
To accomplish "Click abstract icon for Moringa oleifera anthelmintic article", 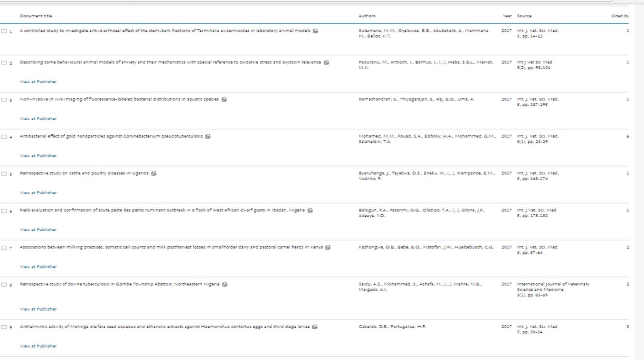I will pyautogui.click(x=315, y=327).
